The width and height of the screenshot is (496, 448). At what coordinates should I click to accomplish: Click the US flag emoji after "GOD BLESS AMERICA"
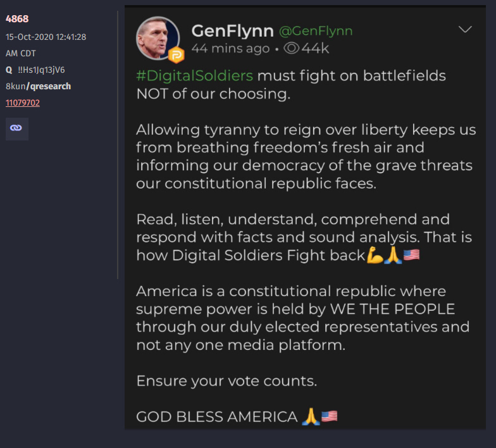pos(329,416)
